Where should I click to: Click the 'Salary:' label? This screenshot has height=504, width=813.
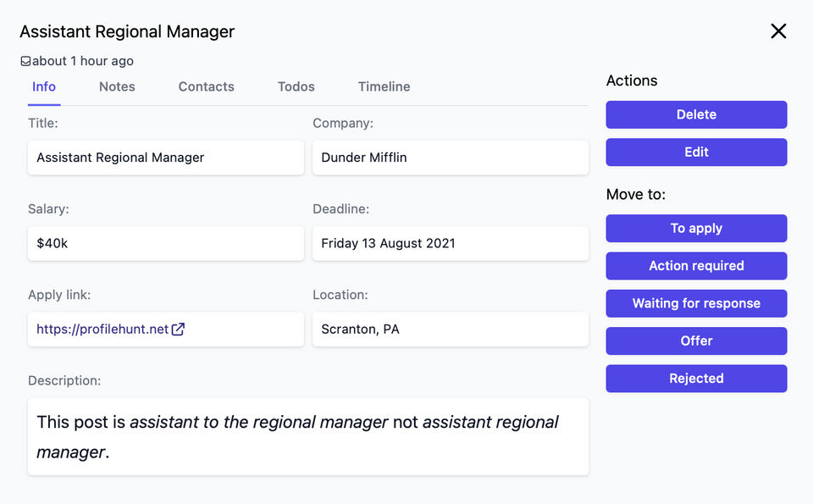click(x=48, y=209)
